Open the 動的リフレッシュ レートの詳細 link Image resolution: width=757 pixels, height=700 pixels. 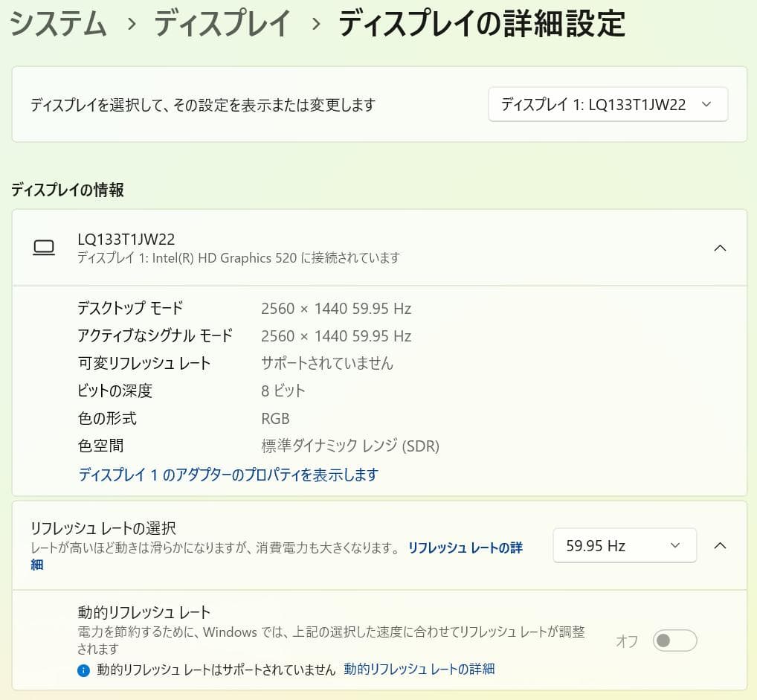[x=419, y=670]
